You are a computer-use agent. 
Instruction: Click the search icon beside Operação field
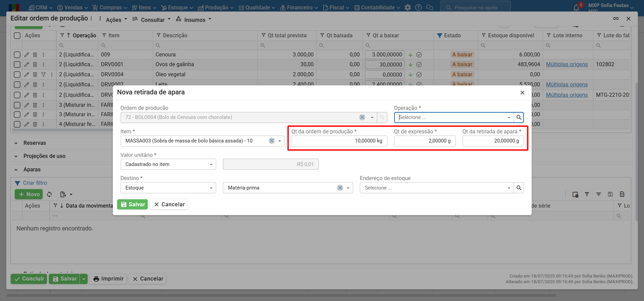(x=519, y=117)
